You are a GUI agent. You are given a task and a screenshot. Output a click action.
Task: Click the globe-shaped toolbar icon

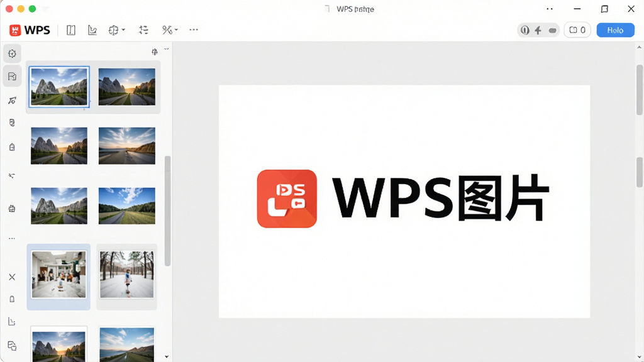113,30
